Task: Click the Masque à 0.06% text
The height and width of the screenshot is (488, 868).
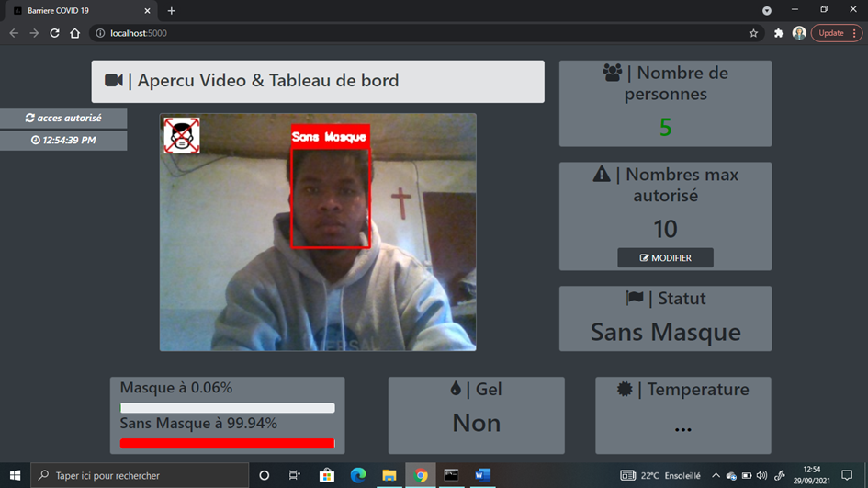Action: point(176,388)
